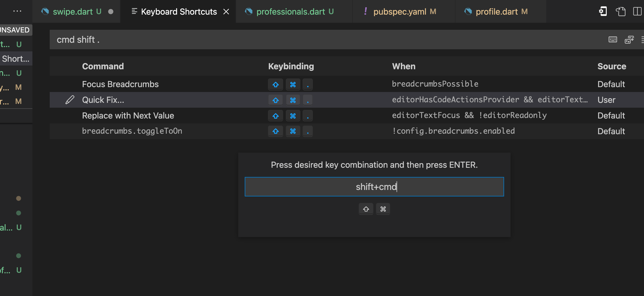Screen dimensions: 644x296
Task: Switch to the professionals.dart tab
Action: coord(291,12)
